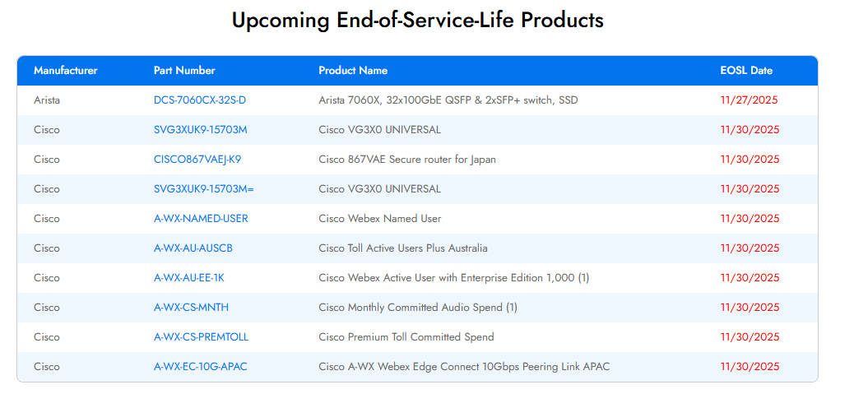This screenshot has height=408, width=868.
Task: Open the A-WX-NAMED-USER part link
Action: [201, 219]
